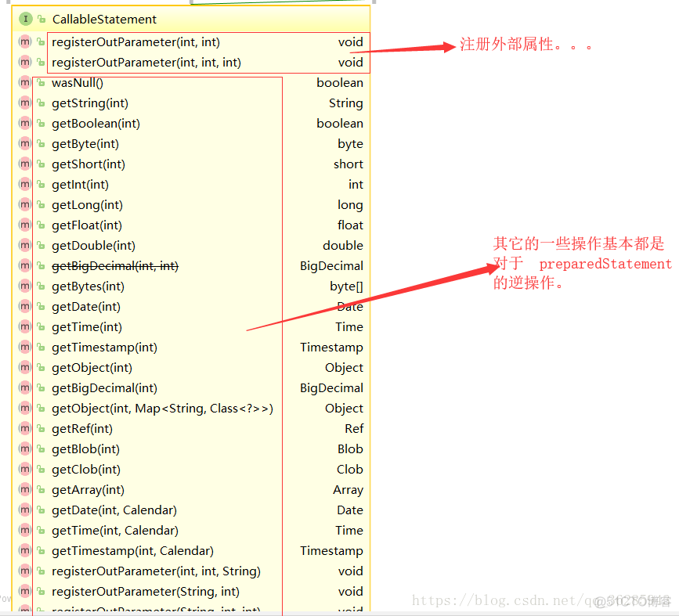Click the method icon beside getObject(int)

pyautogui.click(x=25, y=368)
